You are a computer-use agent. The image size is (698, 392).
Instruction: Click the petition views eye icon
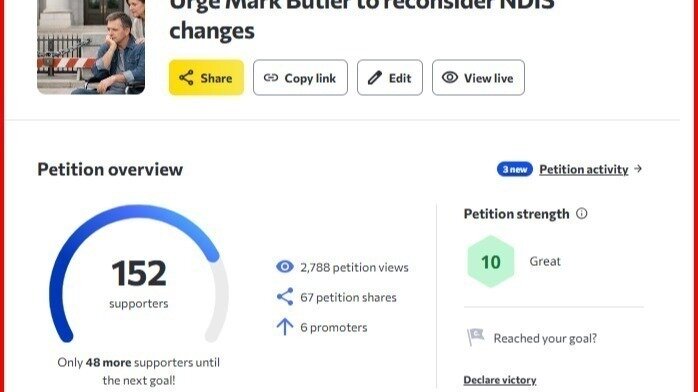(285, 267)
